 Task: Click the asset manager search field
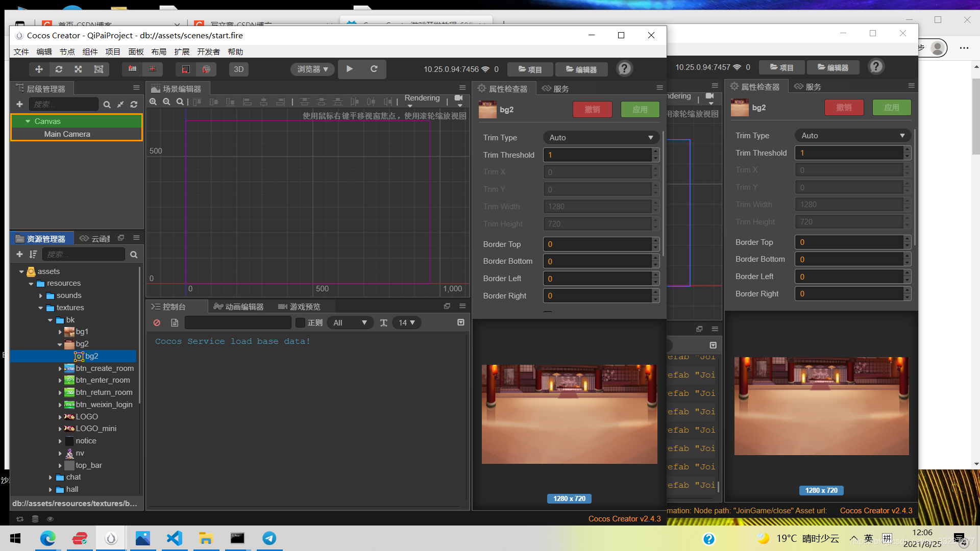click(x=83, y=254)
